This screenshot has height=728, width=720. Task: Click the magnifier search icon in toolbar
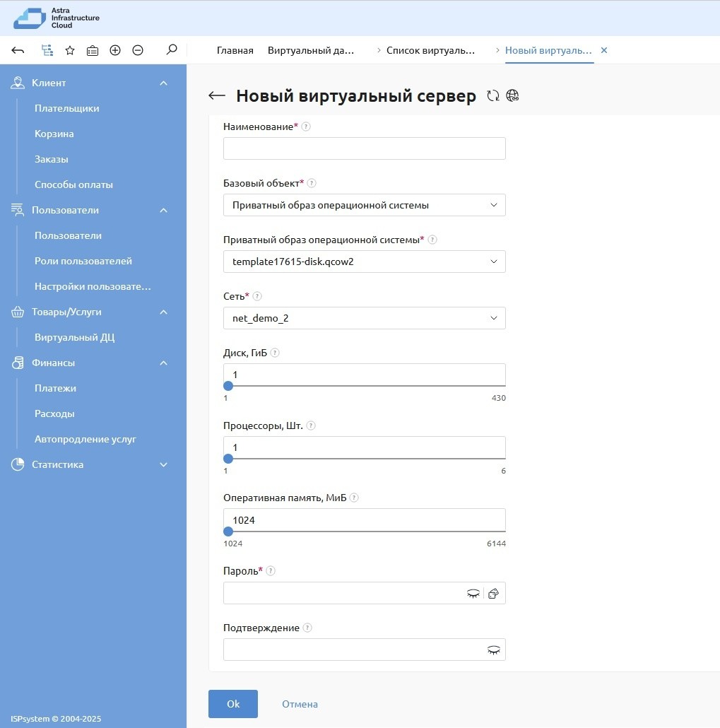coord(171,50)
